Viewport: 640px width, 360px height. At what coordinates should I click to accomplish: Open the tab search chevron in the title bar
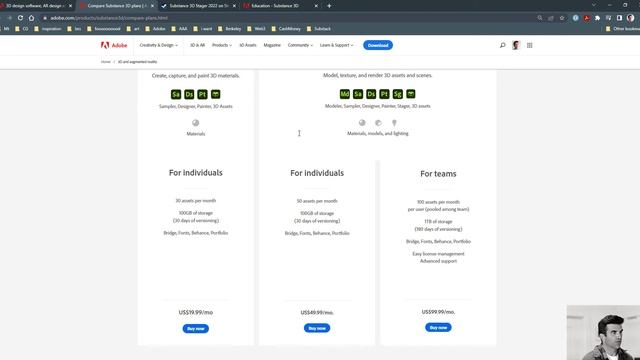[594, 5]
